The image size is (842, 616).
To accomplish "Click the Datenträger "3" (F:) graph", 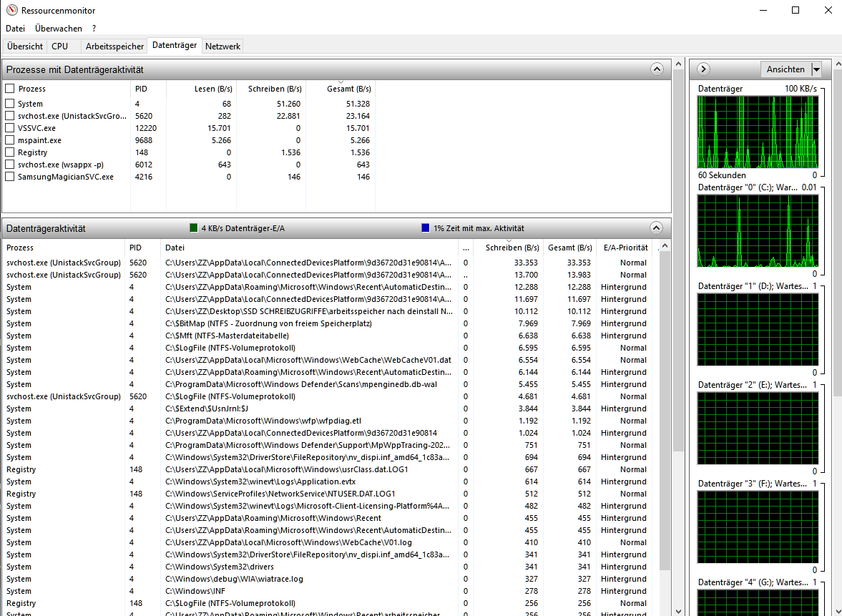I will [758, 527].
